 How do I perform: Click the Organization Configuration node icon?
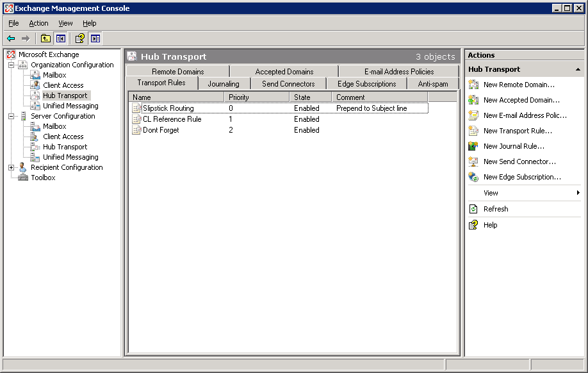23,65
